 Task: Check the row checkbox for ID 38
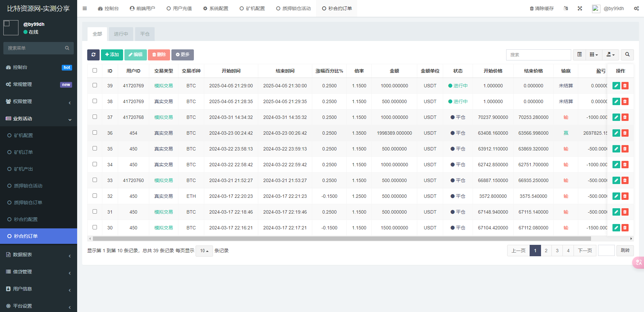click(x=95, y=101)
